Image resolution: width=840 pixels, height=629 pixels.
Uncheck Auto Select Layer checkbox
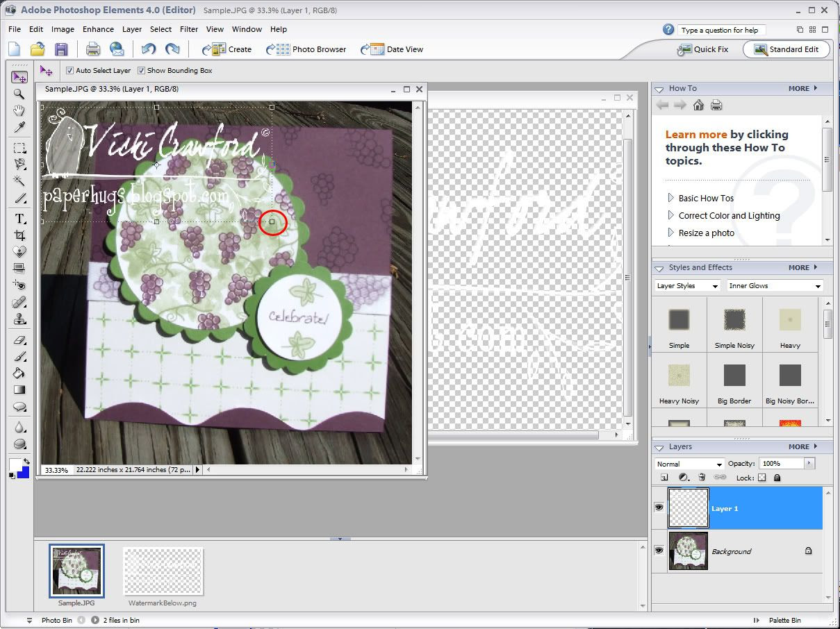pos(69,71)
